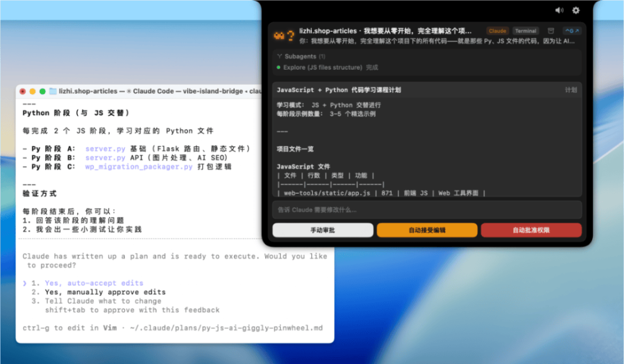Image resolution: width=624 pixels, height=364 pixels.
Task: Minimize the terminal window with yellow button
Action: [x=32, y=92]
